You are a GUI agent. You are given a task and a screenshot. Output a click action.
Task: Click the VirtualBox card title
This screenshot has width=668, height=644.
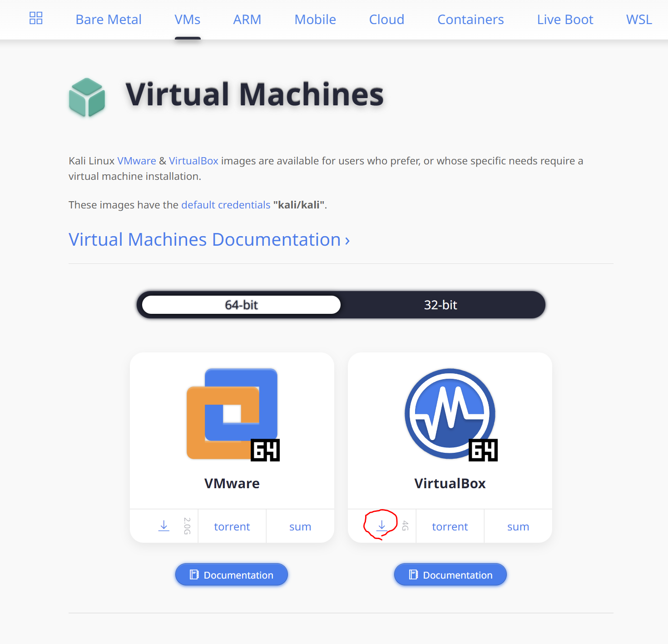pyautogui.click(x=450, y=483)
